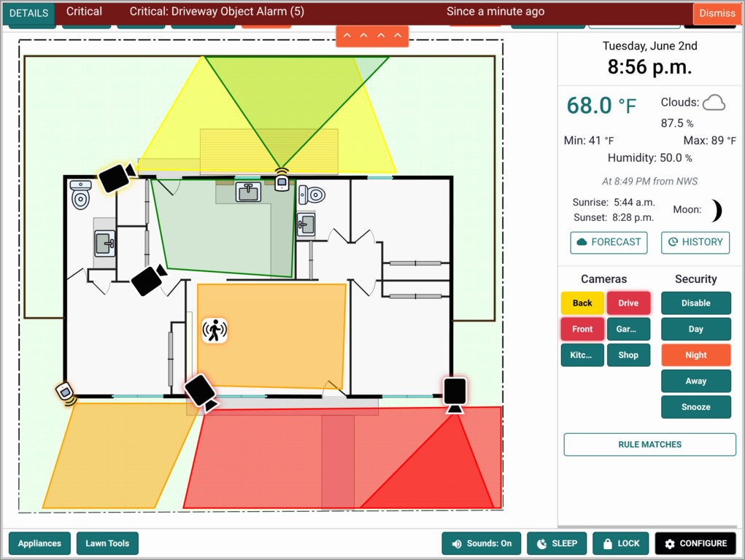LOCK the console
745x560 pixels.
tap(620, 543)
